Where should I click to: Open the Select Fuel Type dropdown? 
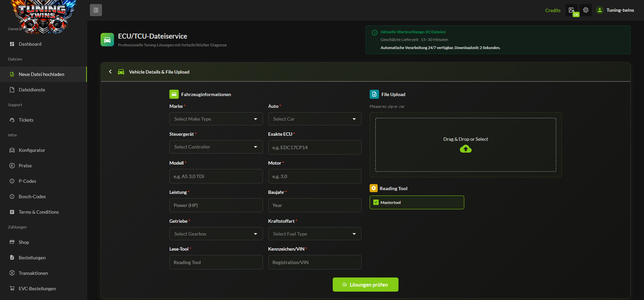click(315, 234)
